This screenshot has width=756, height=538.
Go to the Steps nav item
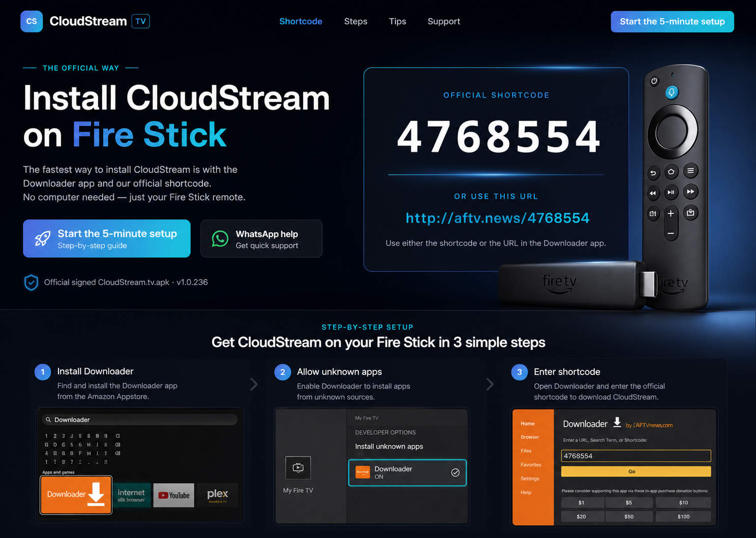[355, 21]
